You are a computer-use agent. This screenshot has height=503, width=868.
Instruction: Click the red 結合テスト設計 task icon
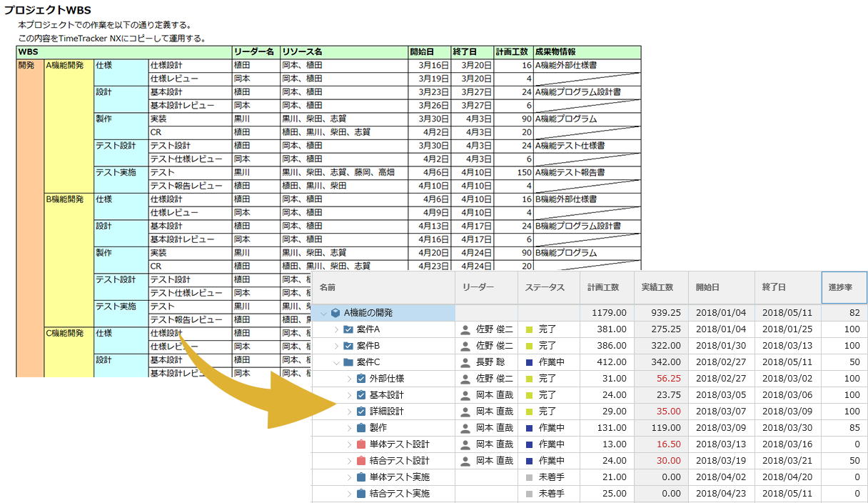[361, 461]
